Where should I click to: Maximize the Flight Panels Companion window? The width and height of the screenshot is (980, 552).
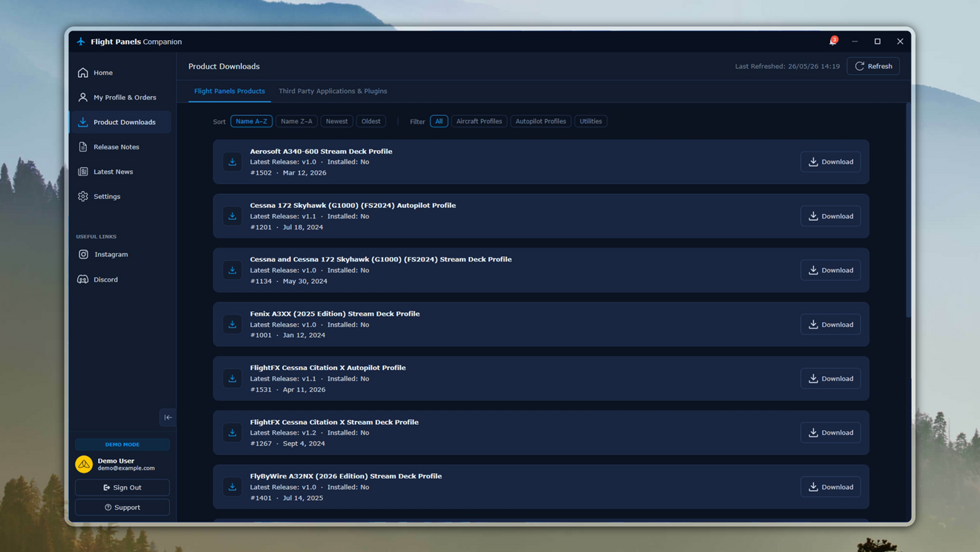878,42
